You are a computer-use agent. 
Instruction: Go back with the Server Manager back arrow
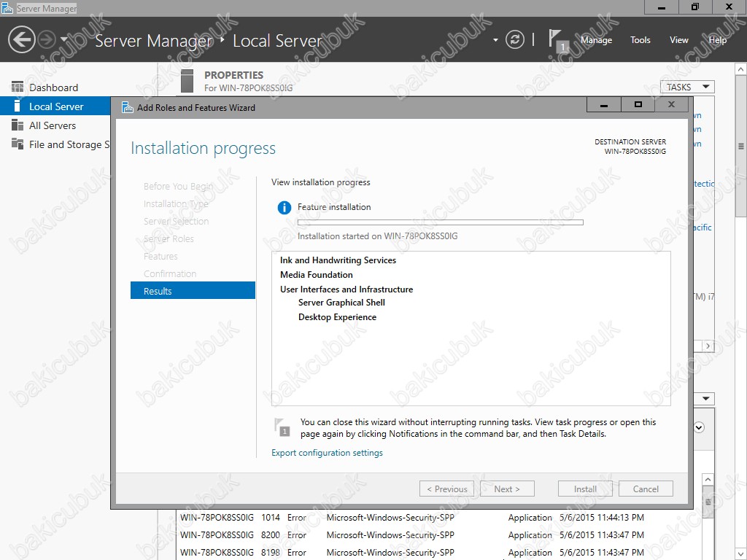pos(21,39)
